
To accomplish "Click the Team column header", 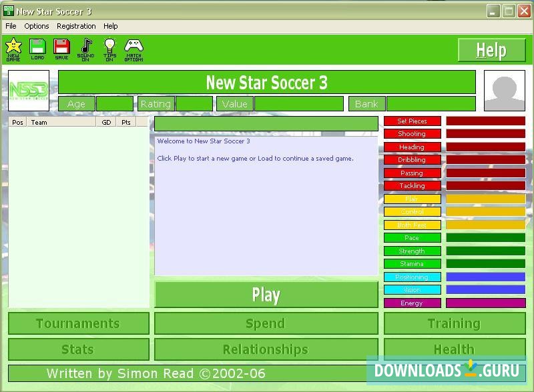I will 61,123.
